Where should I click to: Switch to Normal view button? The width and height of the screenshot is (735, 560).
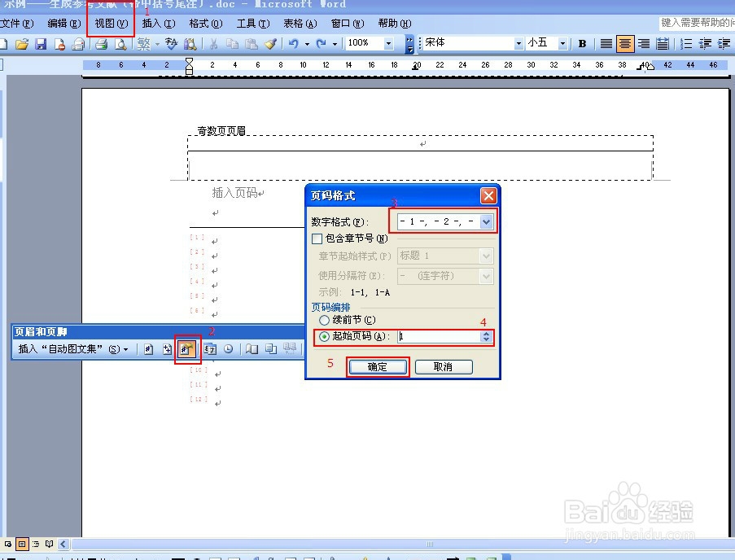8,544
